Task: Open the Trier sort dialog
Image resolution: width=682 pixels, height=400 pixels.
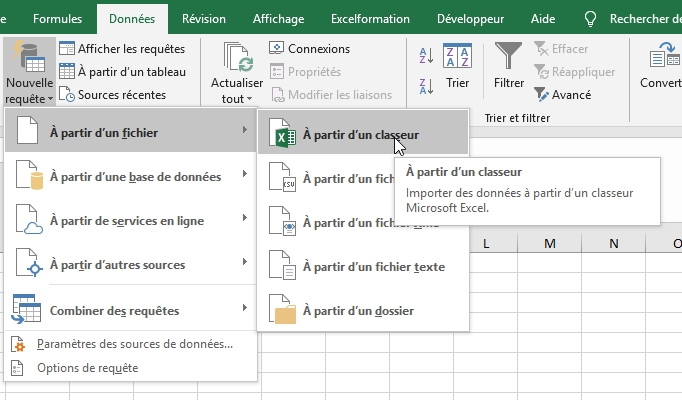Action: (457, 65)
